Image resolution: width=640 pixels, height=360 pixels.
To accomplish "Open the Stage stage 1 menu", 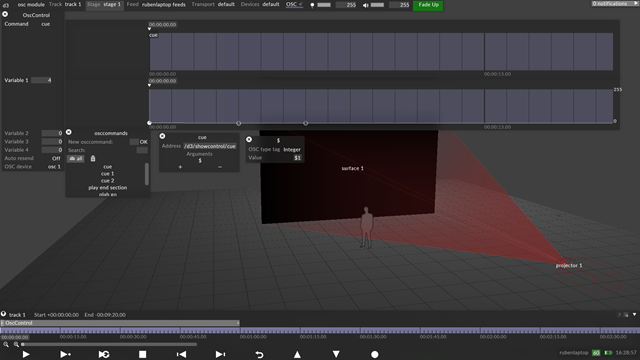I will 104,4.
